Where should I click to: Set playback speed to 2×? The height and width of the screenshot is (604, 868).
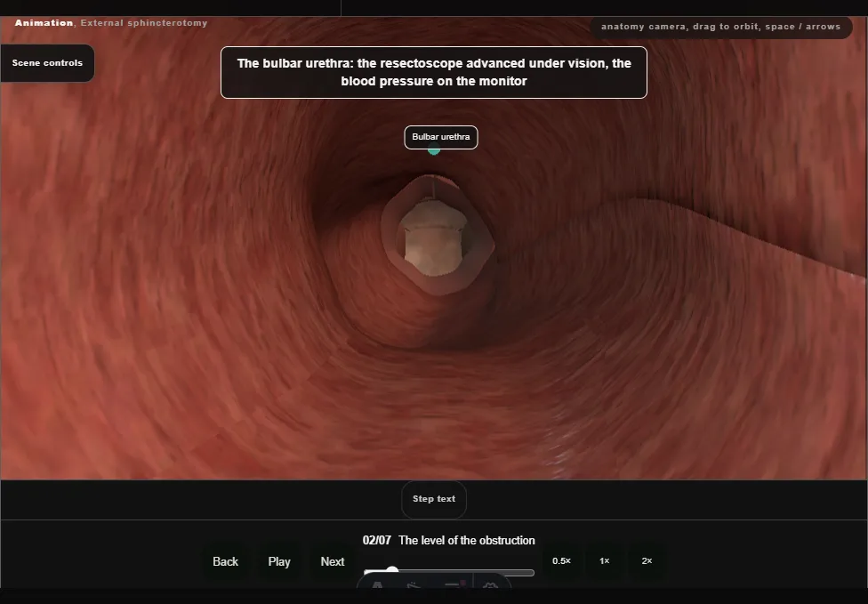coord(647,561)
